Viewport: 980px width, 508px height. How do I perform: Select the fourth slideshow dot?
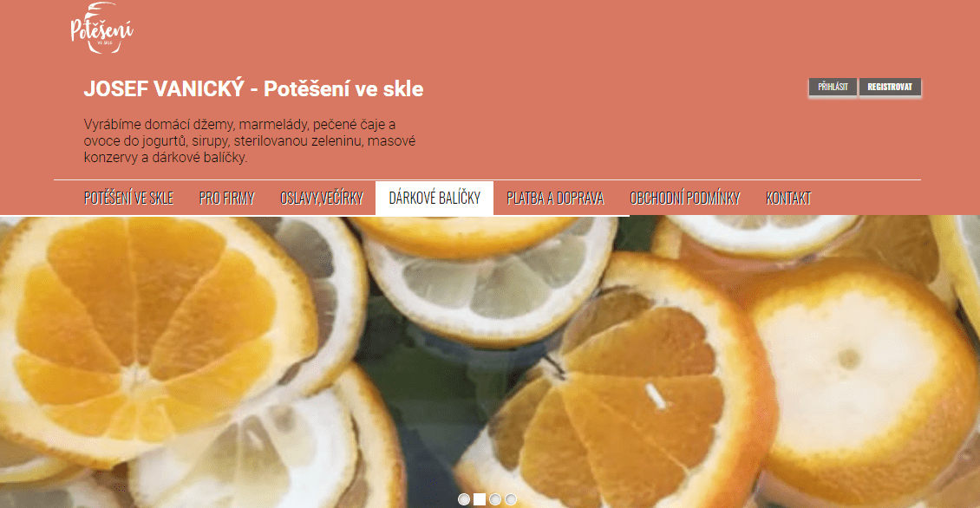coord(511,499)
